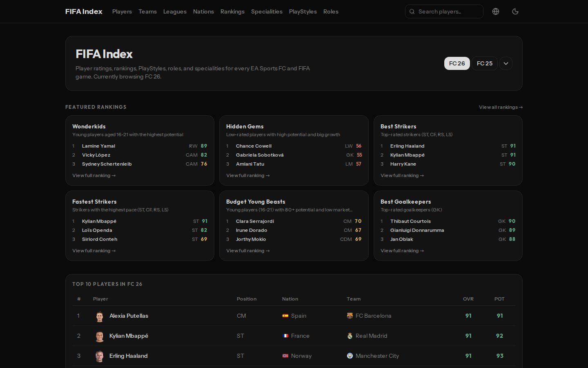
Task: Open the Rankings nav menu
Action: tap(232, 11)
